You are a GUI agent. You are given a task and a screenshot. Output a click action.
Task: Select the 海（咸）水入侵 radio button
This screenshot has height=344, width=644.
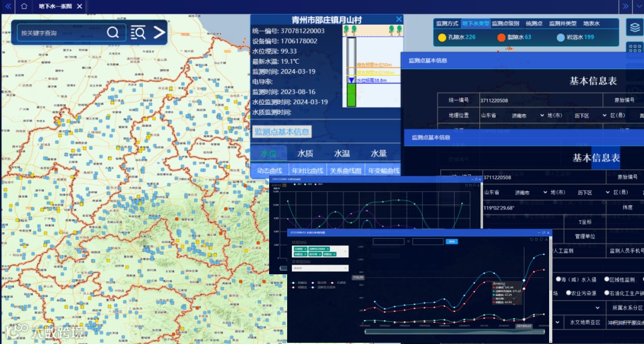point(558,280)
